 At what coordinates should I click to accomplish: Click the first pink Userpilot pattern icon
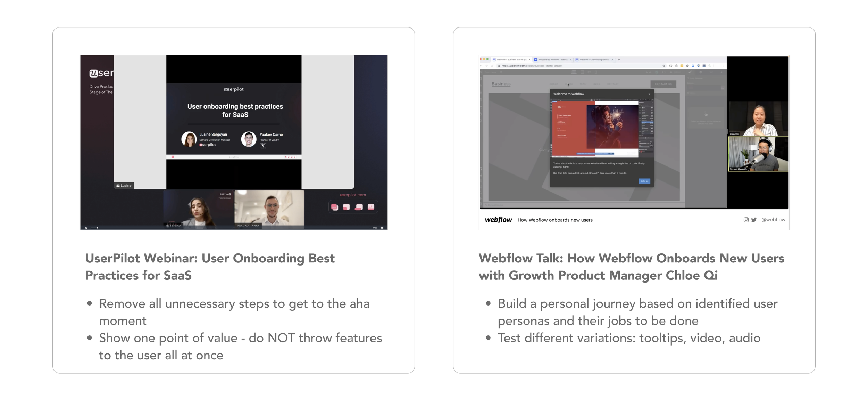pyautogui.click(x=334, y=207)
